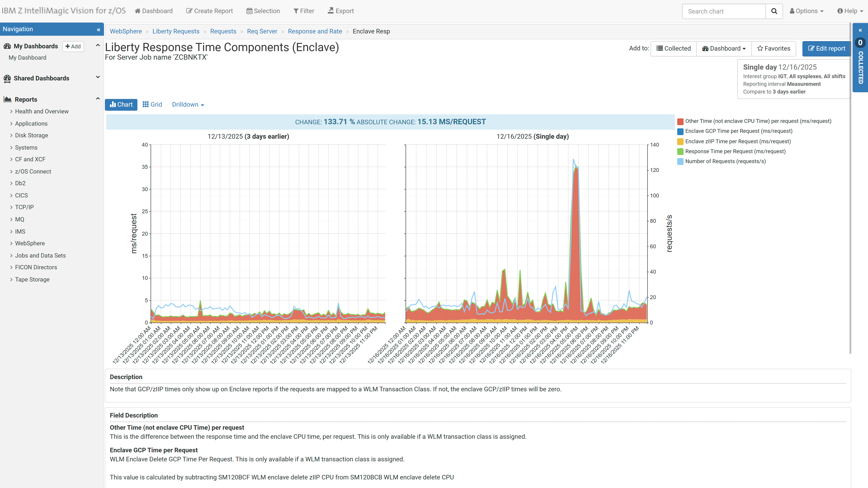Open the Selection menu item
The height and width of the screenshot is (488, 868).
click(263, 11)
